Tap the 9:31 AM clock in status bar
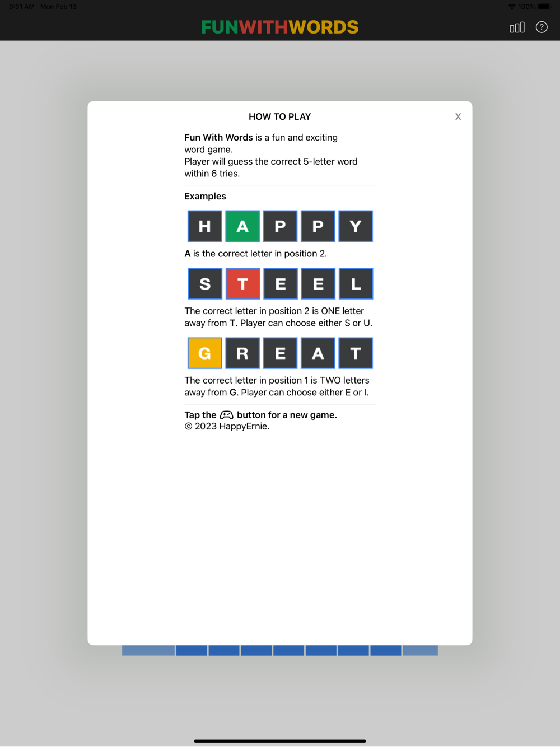This screenshot has width=560, height=747. pyautogui.click(x=22, y=7)
